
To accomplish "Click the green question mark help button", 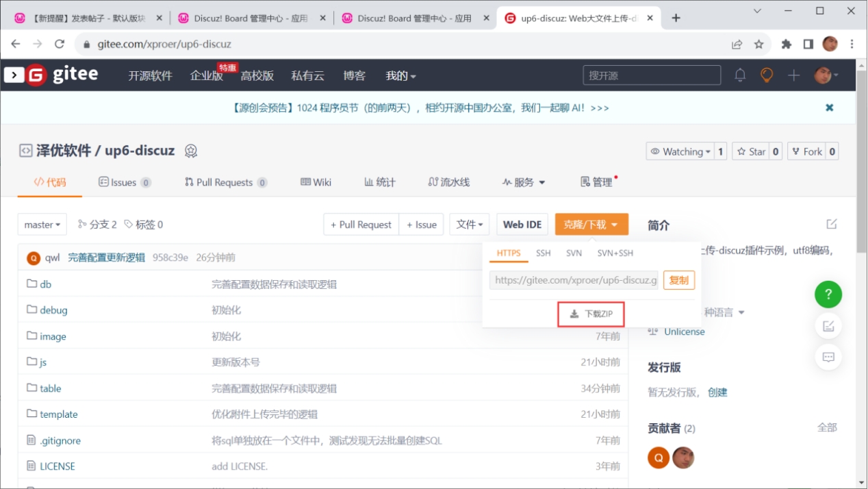I will 828,294.
